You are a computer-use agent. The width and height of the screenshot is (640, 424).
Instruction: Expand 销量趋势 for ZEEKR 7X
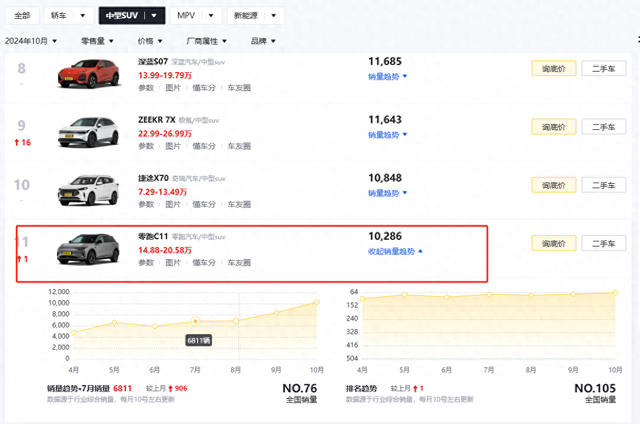tap(387, 135)
